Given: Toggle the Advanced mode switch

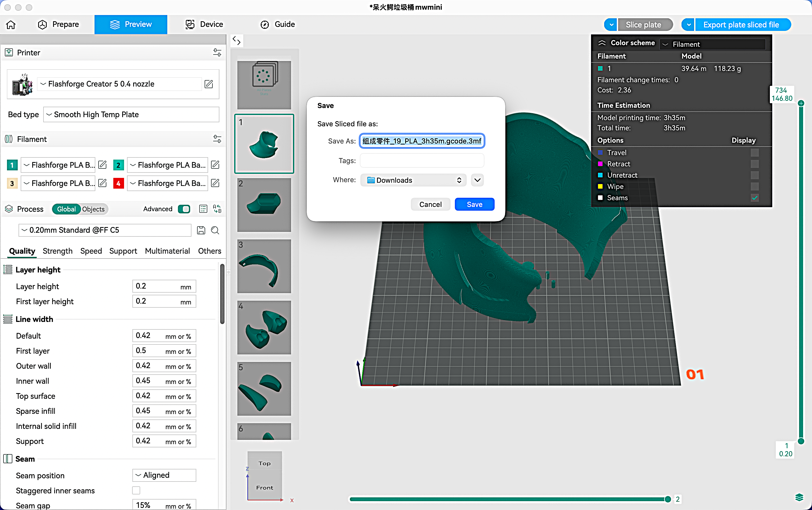Looking at the screenshot, I should tap(184, 209).
